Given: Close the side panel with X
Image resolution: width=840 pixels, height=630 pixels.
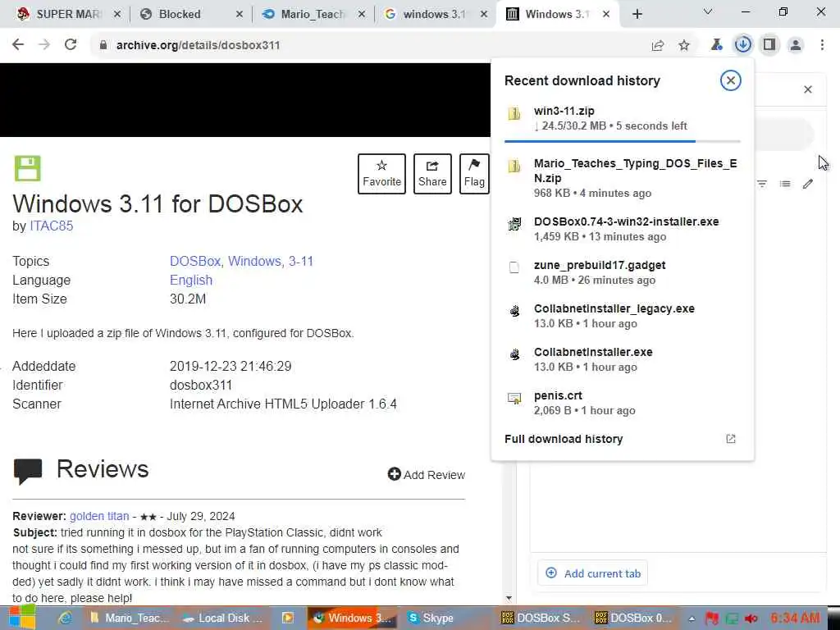Looking at the screenshot, I should click(x=808, y=89).
